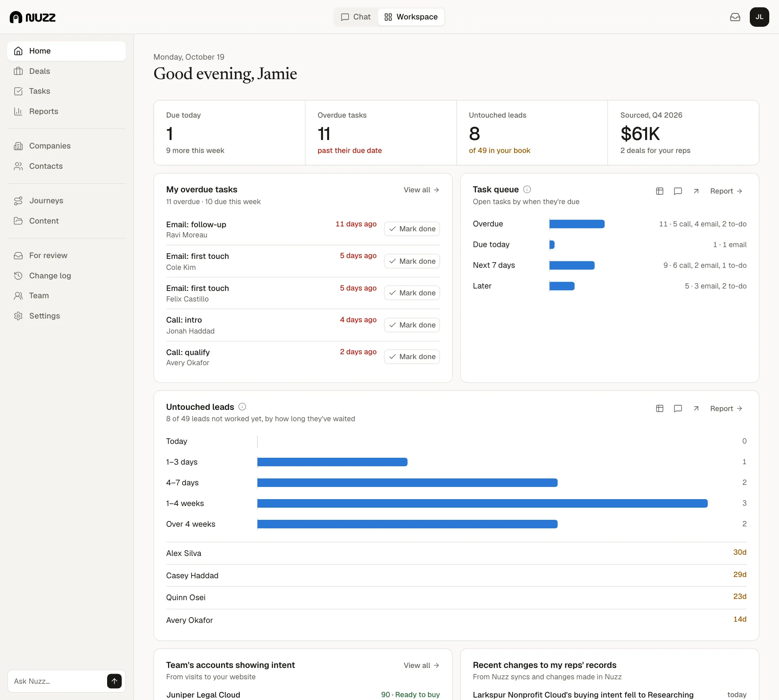Screen dimensions: 779x700
Task: View all accounts showing intent
Action: click(x=422, y=666)
